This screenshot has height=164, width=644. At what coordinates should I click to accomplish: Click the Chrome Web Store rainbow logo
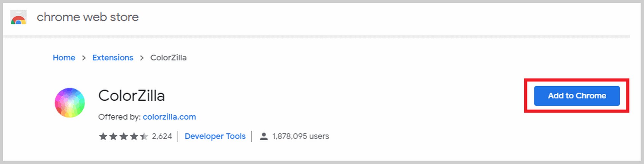[x=18, y=17]
